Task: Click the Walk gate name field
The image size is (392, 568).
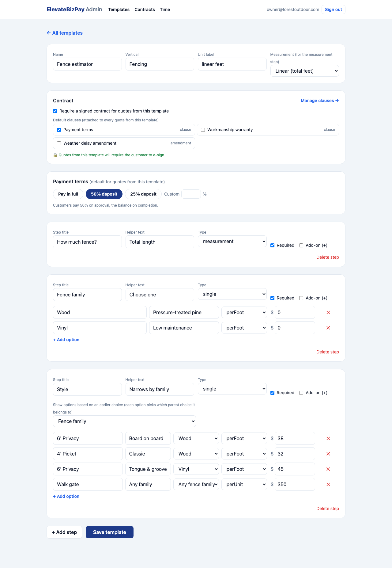Action: click(x=88, y=484)
